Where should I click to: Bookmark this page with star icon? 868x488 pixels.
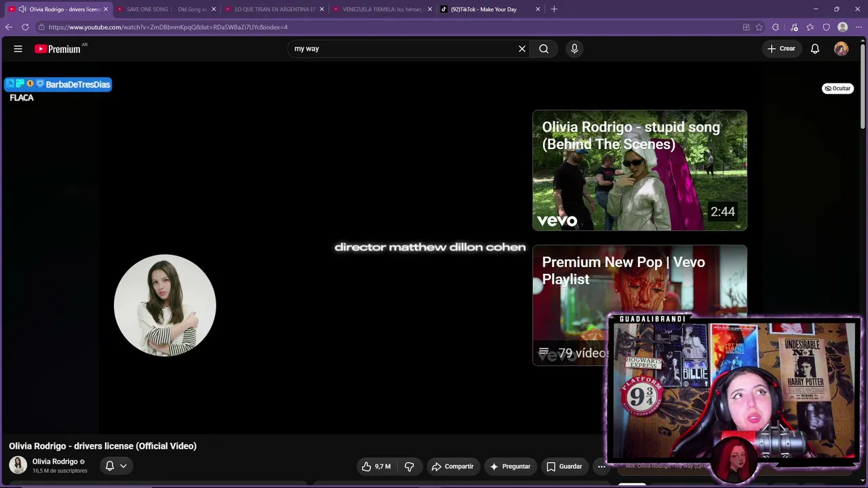759,27
